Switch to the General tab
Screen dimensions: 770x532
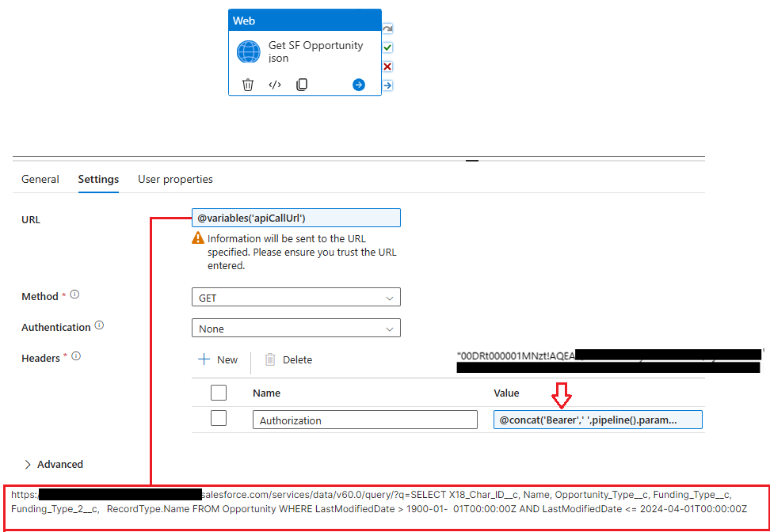point(40,180)
